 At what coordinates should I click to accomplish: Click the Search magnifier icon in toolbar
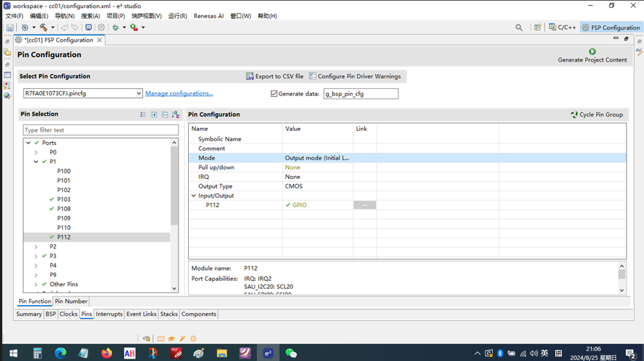tap(519, 28)
